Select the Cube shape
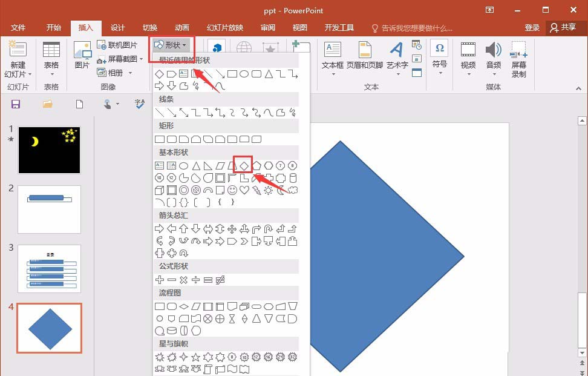This screenshot has height=376, width=588. click(159, 190)
